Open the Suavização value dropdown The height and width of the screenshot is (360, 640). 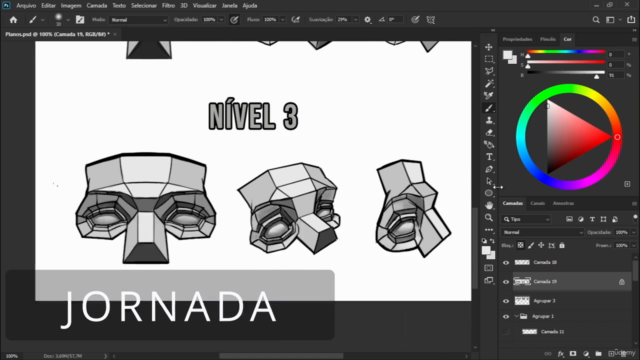coord(356,20)
